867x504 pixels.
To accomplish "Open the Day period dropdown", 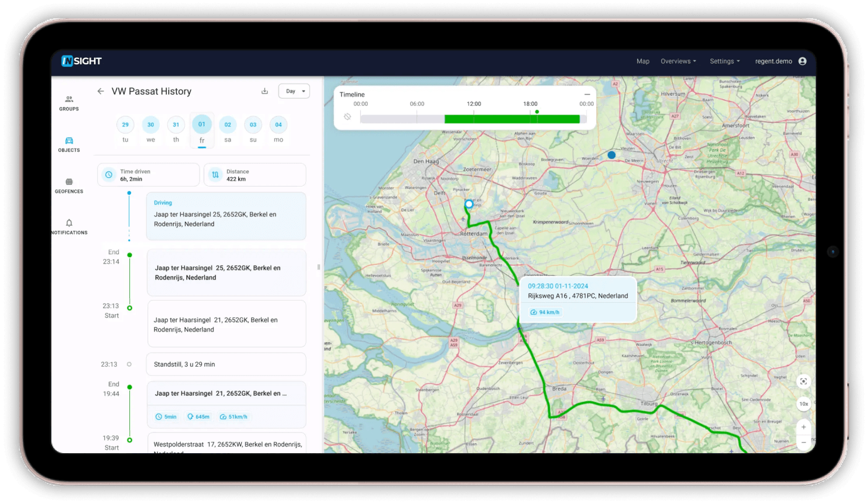I will click(294, 91).
